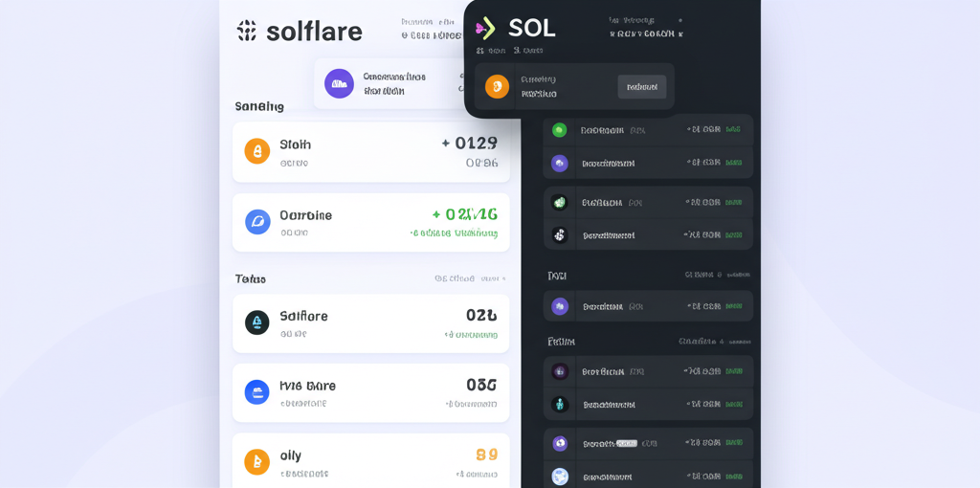Image resolution: width=980 pixels, height=488 pixels.
Task: Click the solflare logo icon
Action: click(247, 31)
